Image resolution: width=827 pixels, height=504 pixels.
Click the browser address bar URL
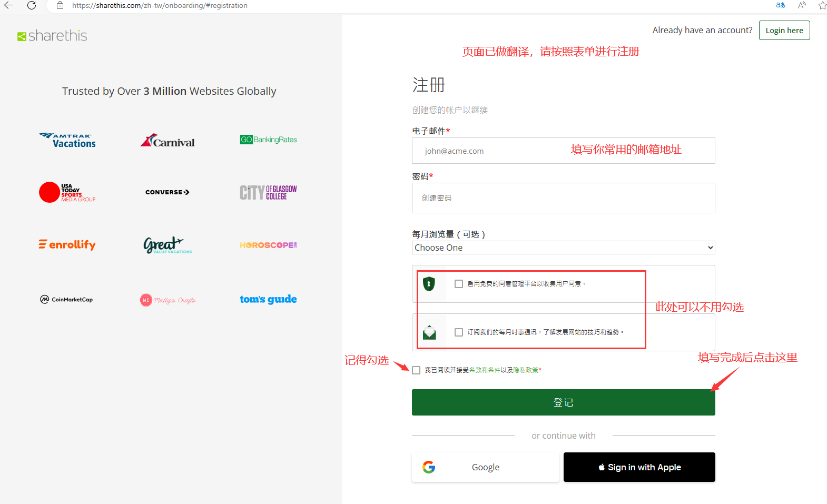[160, 5]
